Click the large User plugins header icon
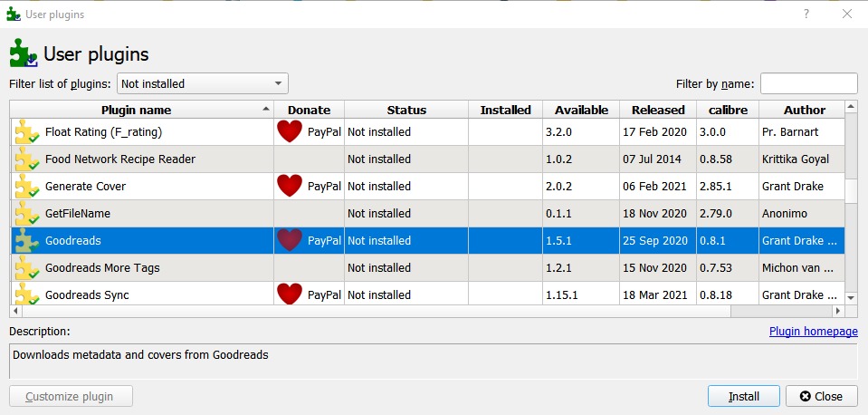The width and height of the screenshot is (868, 415). click(24, 53)
